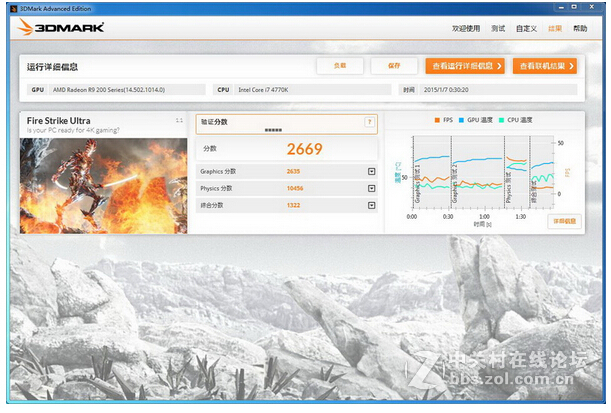The image size is (611, 413).
Task: Expand the Physics 分数 details arrow
Action: (x=372, y=189)
